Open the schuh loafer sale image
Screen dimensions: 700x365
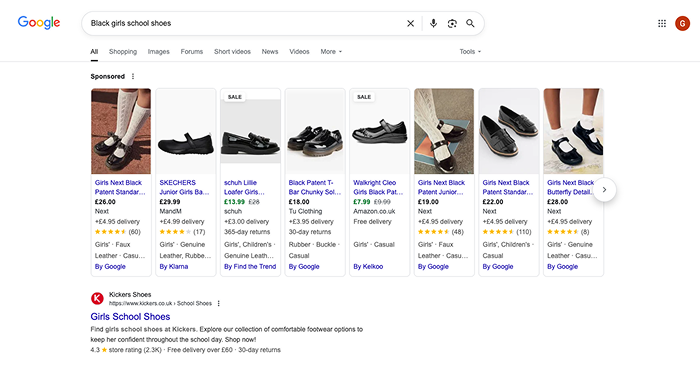pyautogui.click(x=250, y=131)
